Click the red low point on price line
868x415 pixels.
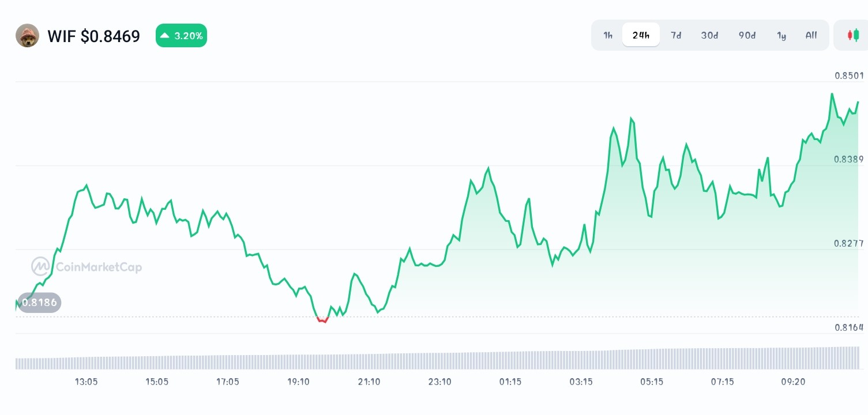[322, 320]
